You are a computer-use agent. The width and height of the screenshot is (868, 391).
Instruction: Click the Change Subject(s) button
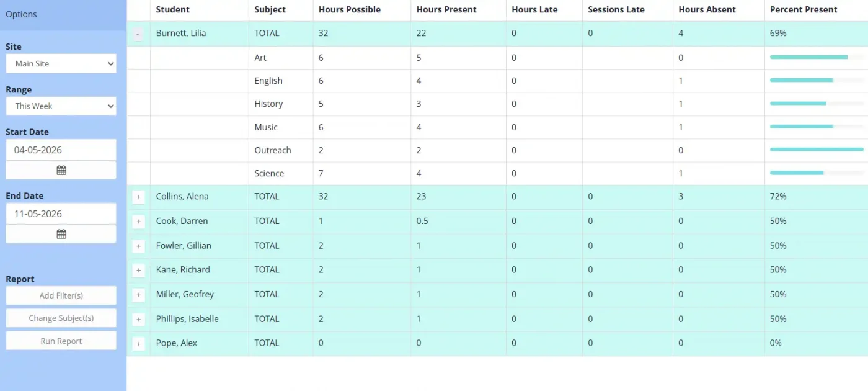tap(61, 318)
